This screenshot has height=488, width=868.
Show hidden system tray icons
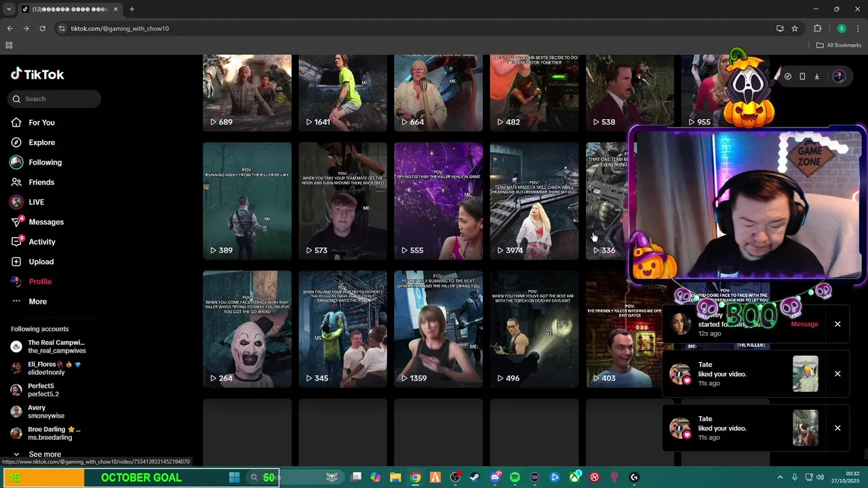tap(780, 477)
